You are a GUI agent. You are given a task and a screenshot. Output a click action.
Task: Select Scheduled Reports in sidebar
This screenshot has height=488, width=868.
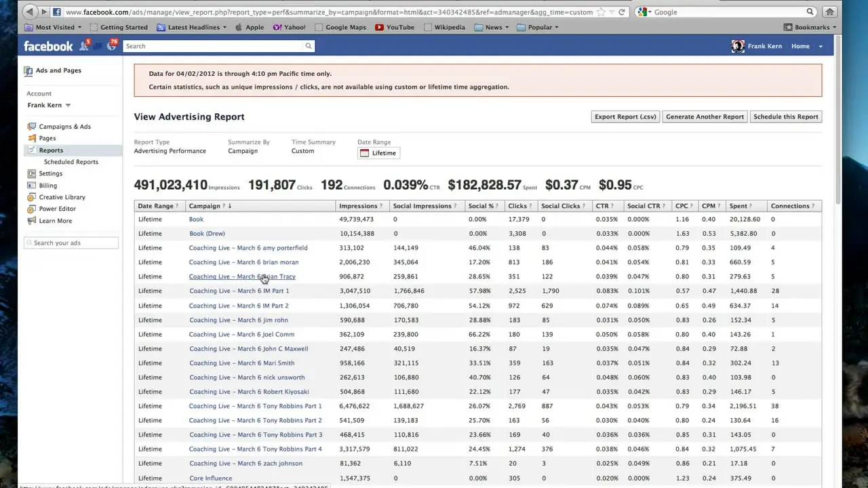pyautogui.click(x=71, y=162)
